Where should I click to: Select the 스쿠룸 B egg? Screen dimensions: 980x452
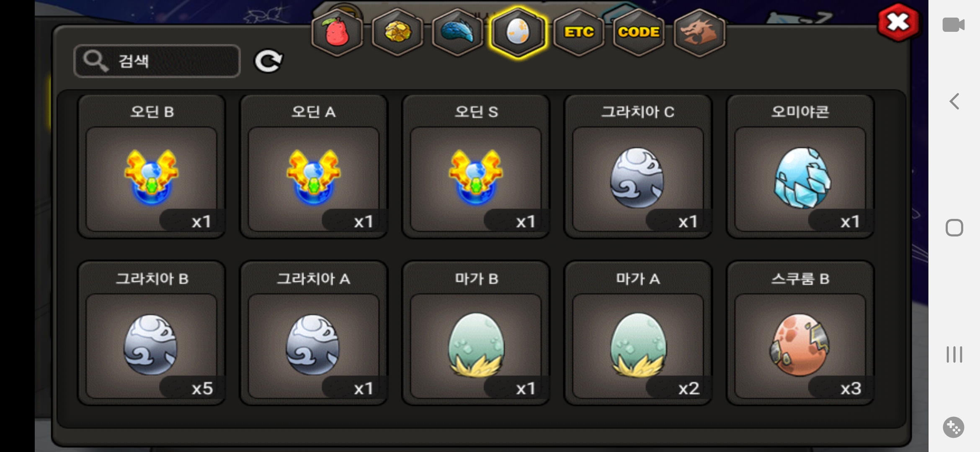[x=800, y=333]
